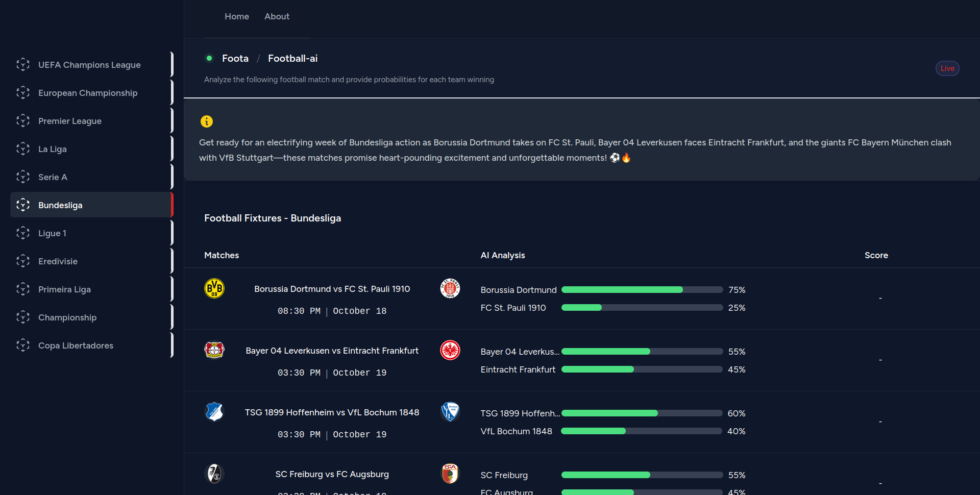980x495 pixels.
Task: Click the FC Augsburg crest
Action: click(450, 474)
